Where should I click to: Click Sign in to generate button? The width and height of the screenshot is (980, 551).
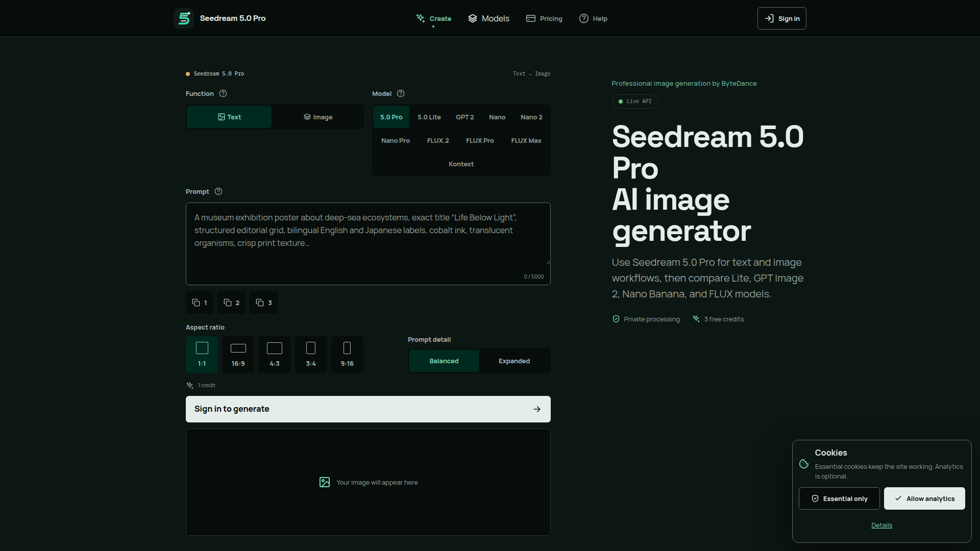[368, 409]
